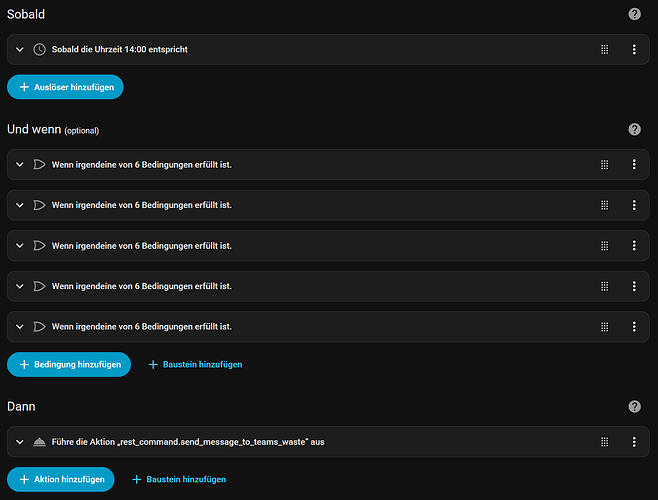Click the 'Auslöser hinzufügen' button
Image resolution: width=658 pixels, height=500 pixels.
point(65,87)
